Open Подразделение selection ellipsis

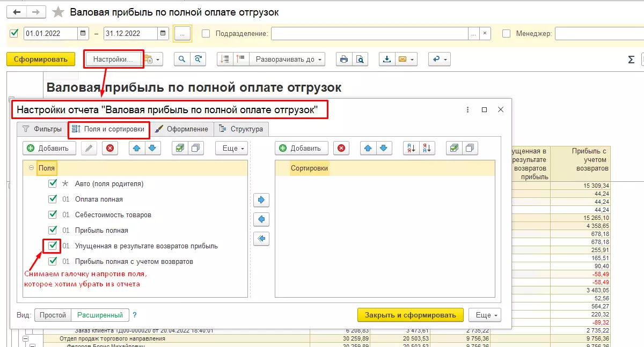pyautogui.click(x=473, y=33)
